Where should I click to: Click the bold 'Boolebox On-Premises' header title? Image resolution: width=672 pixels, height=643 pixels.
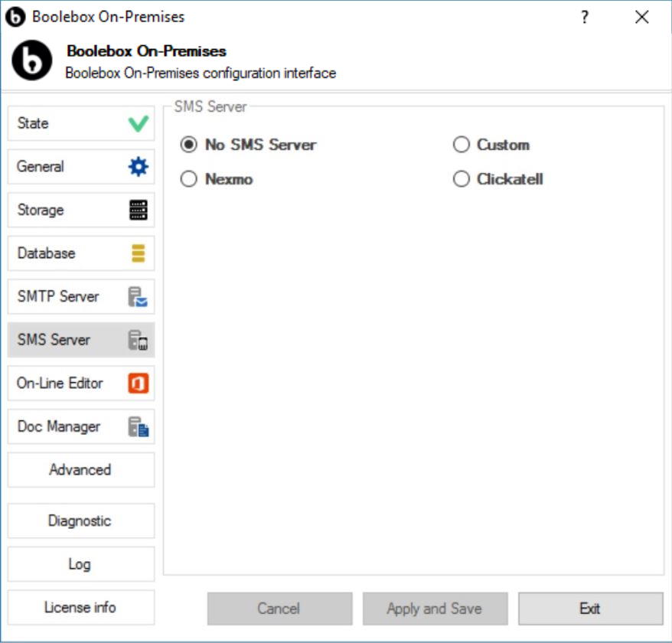147,51
